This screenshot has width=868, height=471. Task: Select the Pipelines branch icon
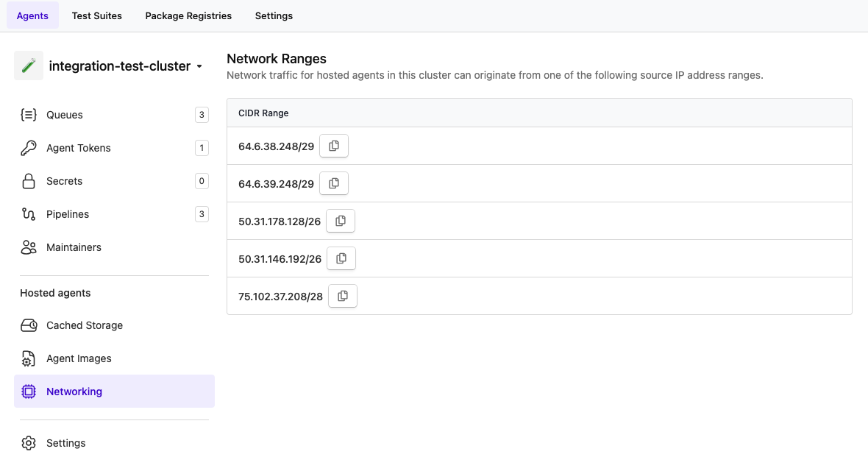pos(28,214)
